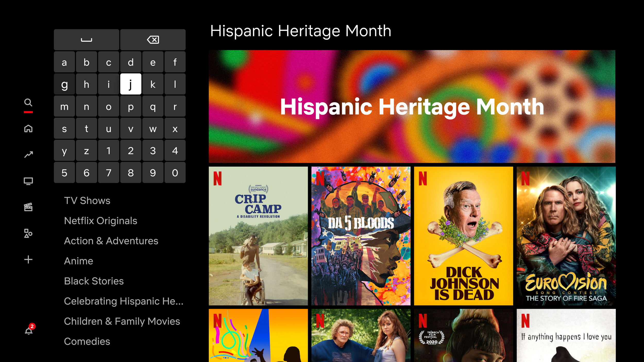Viewport: 644px width, 362px height.
Task: Select letter q on the keyboard
Action: tap(153, 106)
